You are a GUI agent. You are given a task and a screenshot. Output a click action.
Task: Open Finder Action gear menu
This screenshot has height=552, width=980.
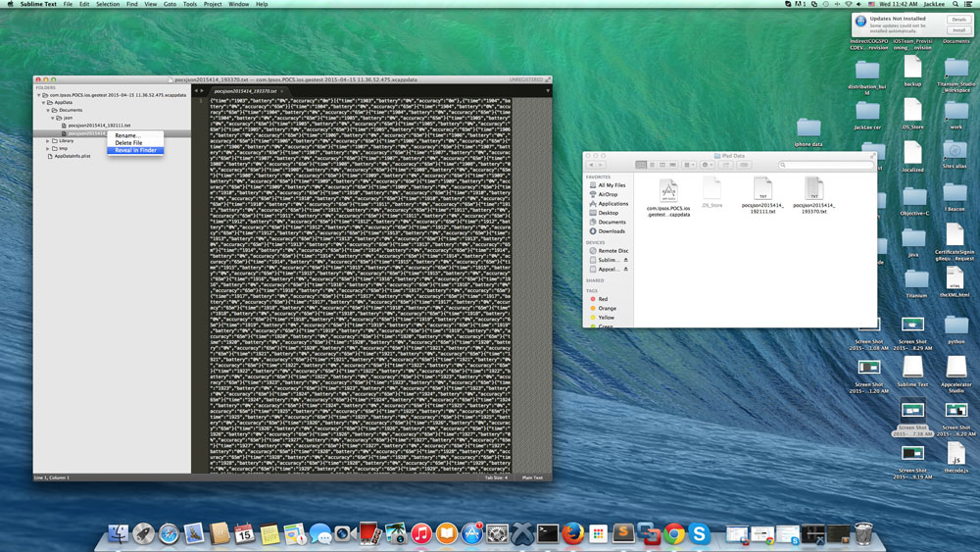pos(707,165)
